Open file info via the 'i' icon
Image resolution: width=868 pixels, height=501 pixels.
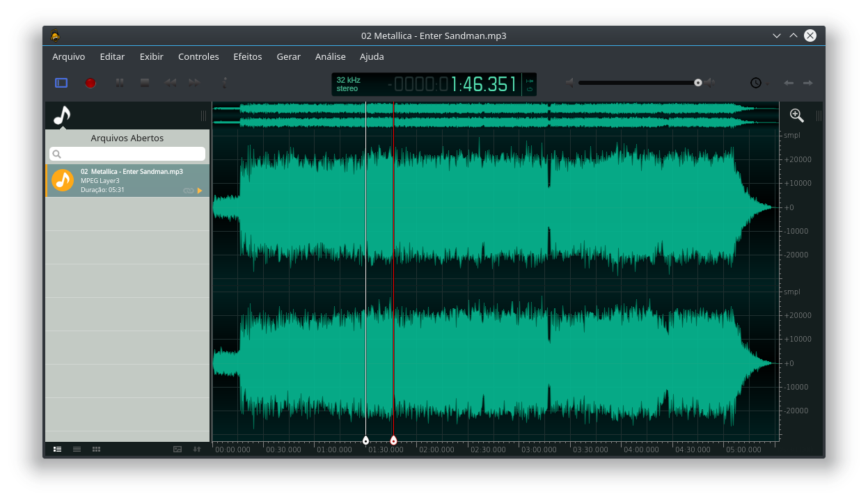click(x=224, y=83)
